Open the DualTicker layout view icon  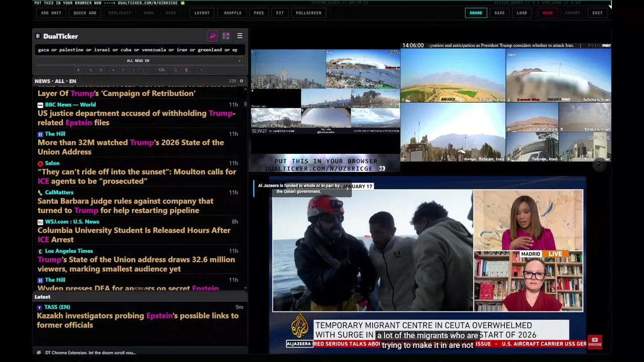click(226, 36)
